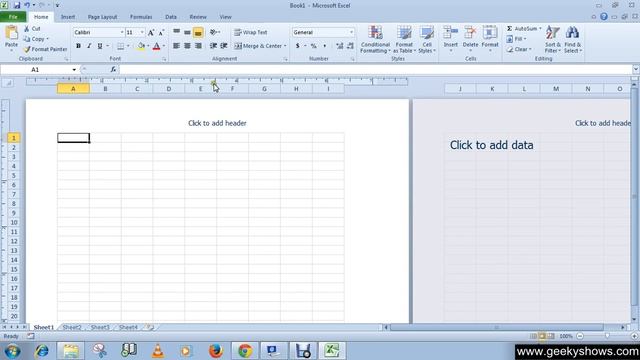Open the File tab
The image size is (640, 360).
(x=13, y=17)
